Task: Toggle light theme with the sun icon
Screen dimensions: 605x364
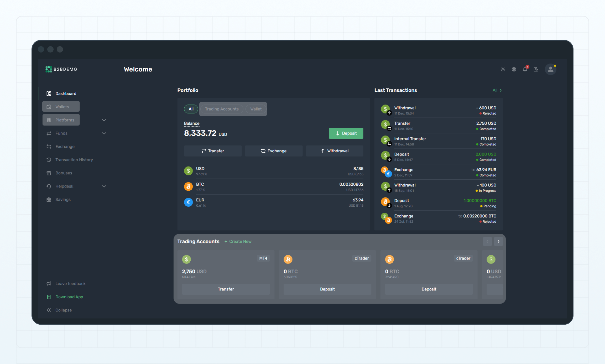Action: point(503,69)
